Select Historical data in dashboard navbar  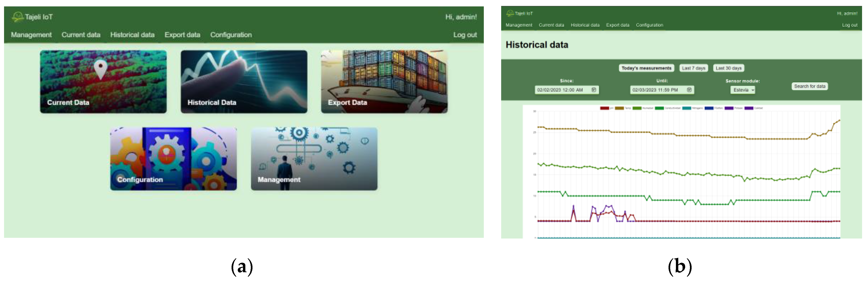pyautogui.click(x=132, y=35)
